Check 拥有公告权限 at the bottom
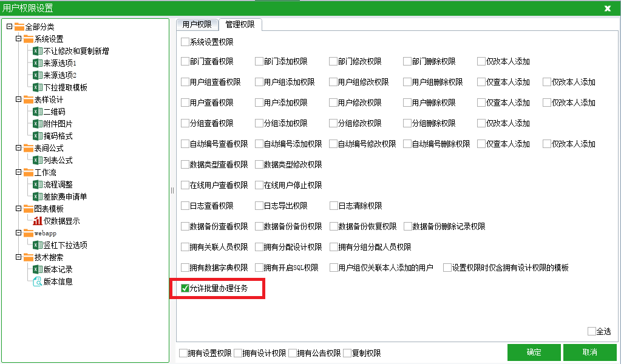This screenshot has width=621, height=364. [292, 353]
